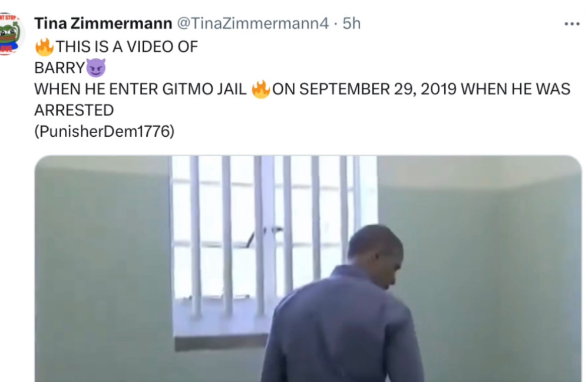Click the purple devil emoji after BARRY
Screen dimensions: 588x382
pyautogui.click(x=96, y=68)
